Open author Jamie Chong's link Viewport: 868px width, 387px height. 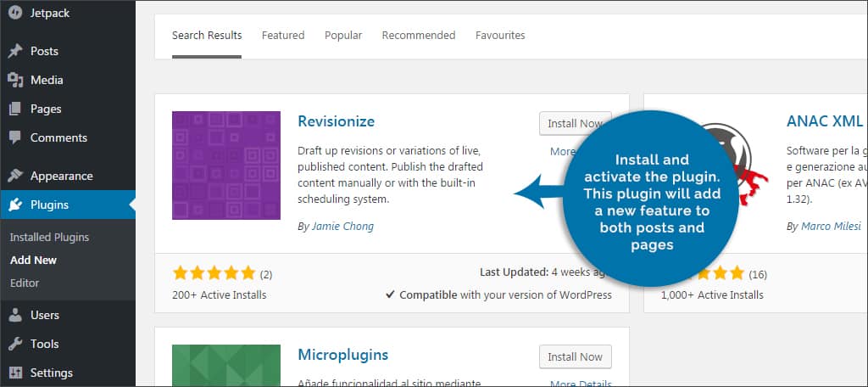coord(342,227)
